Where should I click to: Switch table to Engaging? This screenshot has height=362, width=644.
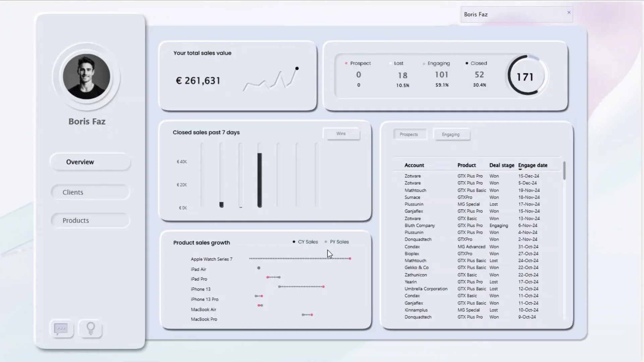[451, 134]
